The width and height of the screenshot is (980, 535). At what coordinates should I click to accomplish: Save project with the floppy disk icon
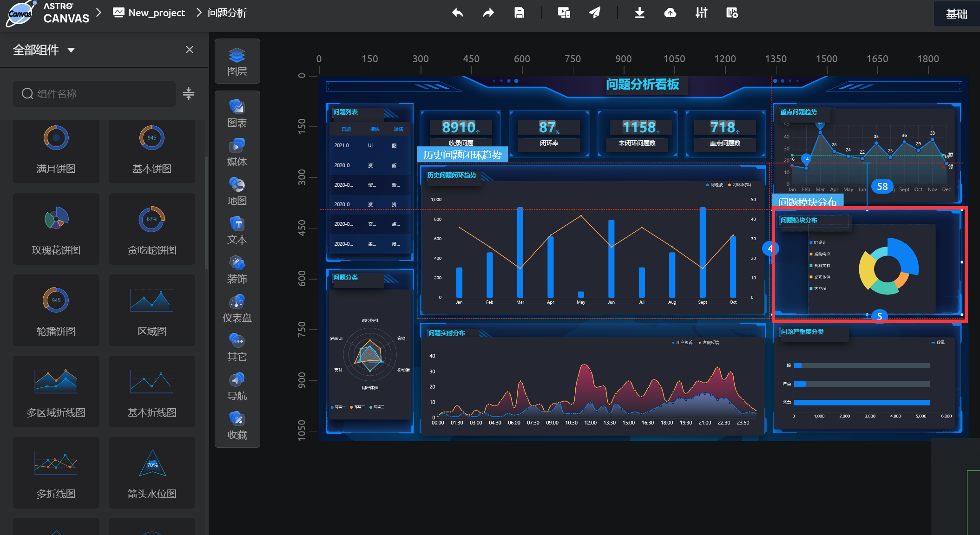[519, 13]
